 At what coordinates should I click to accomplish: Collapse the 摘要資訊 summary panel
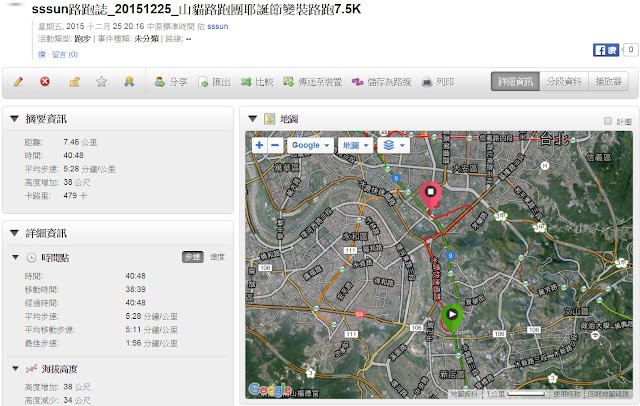(14, 119)
